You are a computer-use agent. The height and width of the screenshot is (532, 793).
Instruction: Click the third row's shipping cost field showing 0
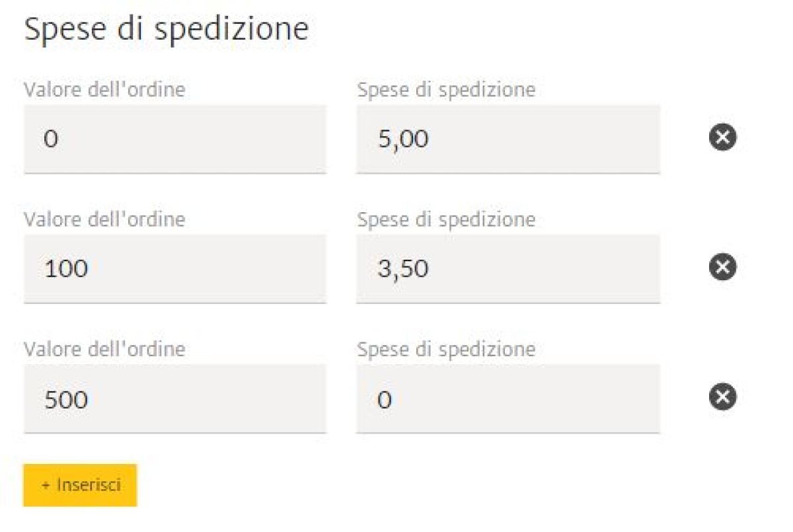point(508,398)
